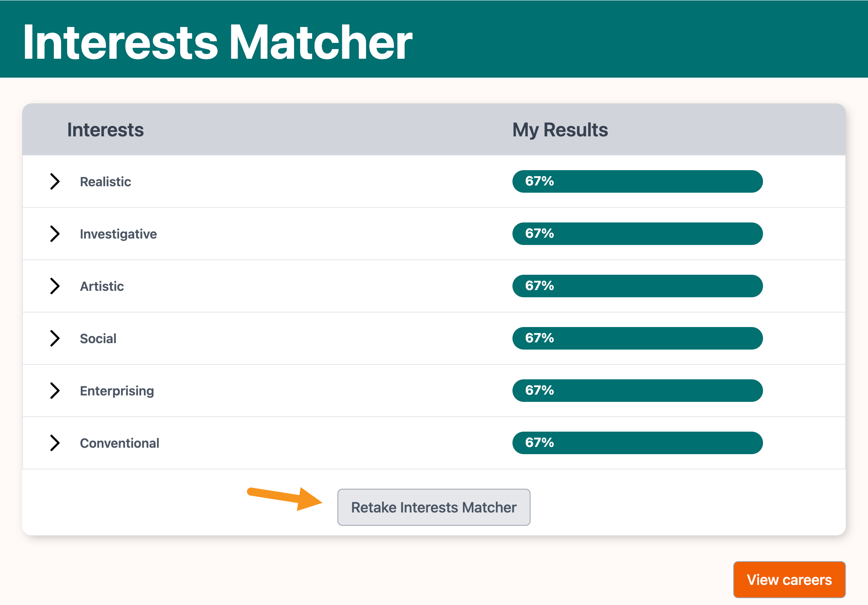
Task: Click the Social 67% result bar
Action: point(637,338)
